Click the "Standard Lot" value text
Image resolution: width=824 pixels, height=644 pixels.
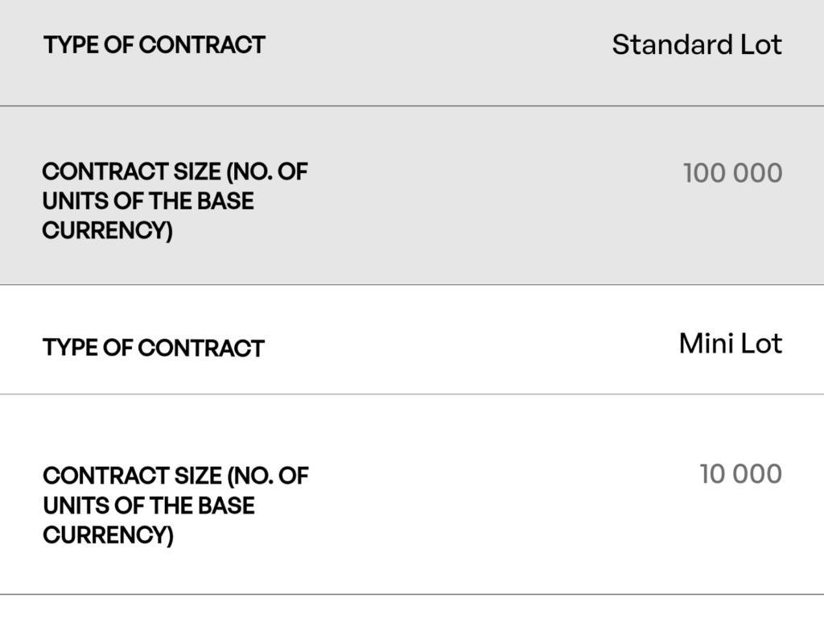pos(696,45)
